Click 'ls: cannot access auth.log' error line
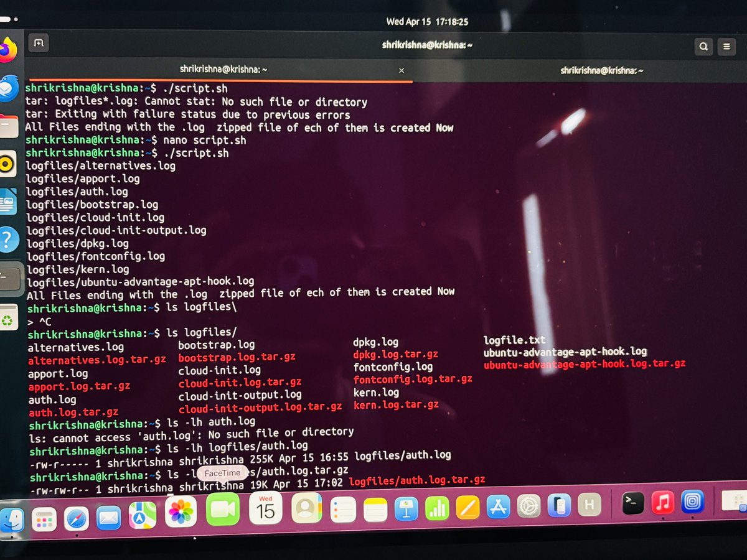This screenshot has width=747, height=560. coord(191,433)
